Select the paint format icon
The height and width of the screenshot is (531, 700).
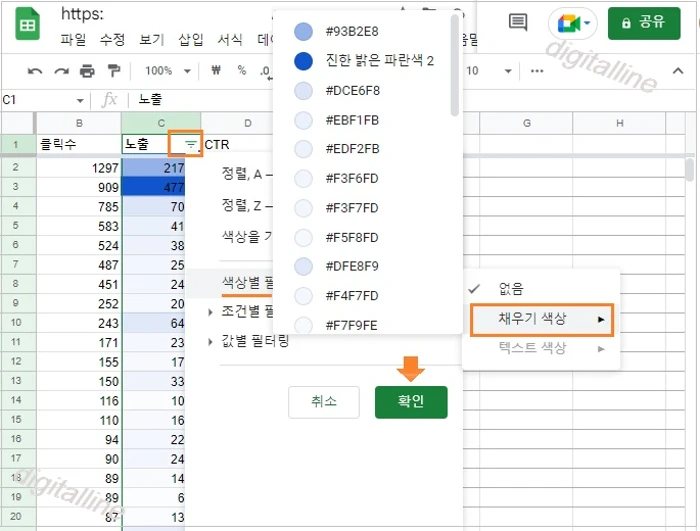coord(114,71)
